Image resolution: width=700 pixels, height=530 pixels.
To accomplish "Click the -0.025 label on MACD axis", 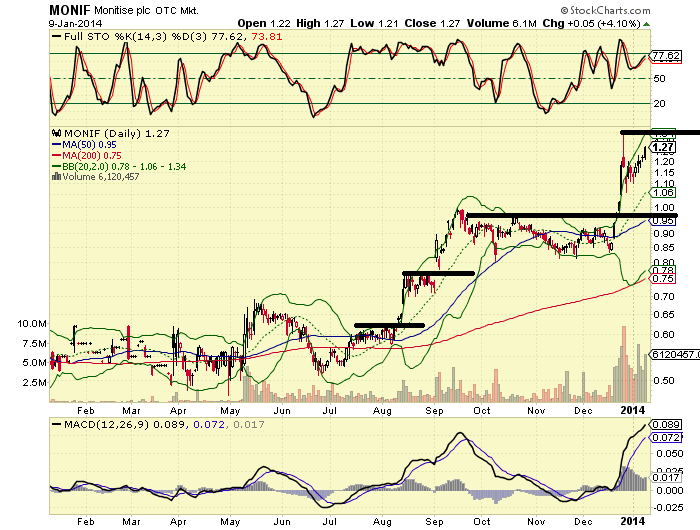I will [x=668, y=508].
